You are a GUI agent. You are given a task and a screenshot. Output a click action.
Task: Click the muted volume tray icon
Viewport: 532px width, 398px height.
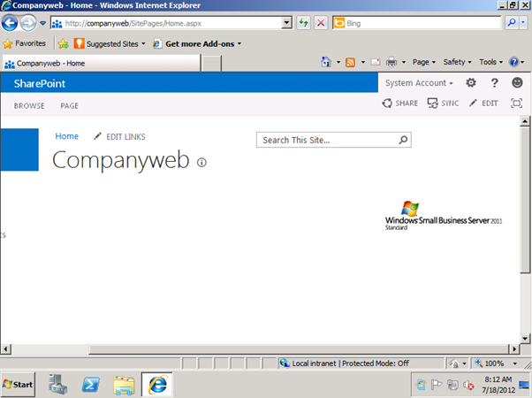(469, 385)
